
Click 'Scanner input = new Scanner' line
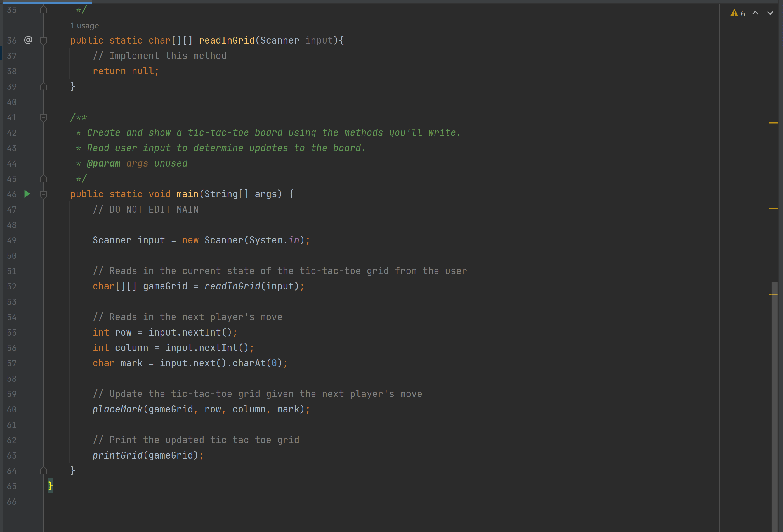coord(201,240)
